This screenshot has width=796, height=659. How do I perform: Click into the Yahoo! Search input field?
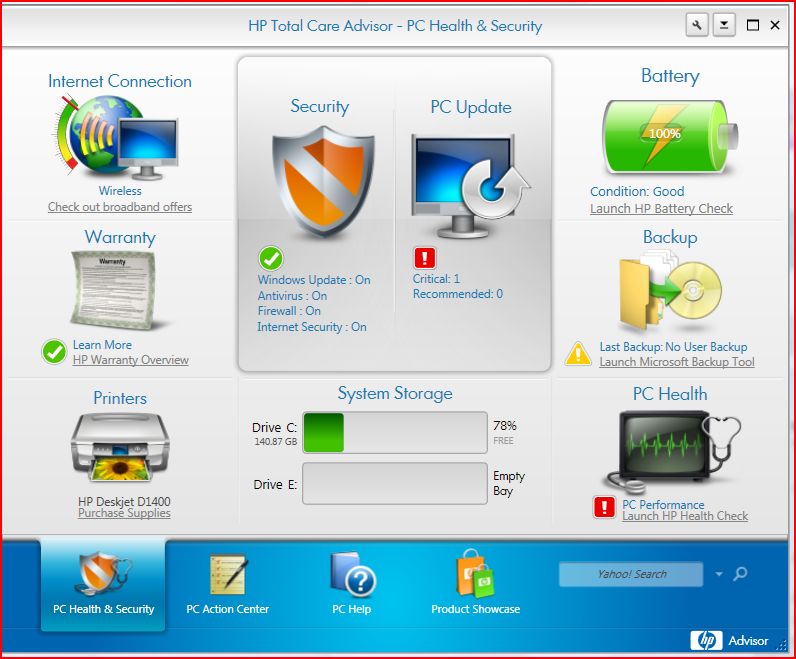[631, 574]
